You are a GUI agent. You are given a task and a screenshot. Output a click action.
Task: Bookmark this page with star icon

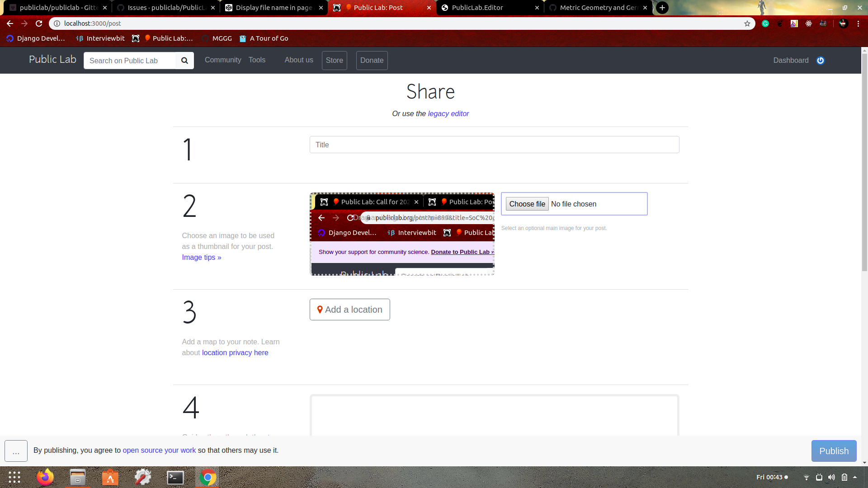pos(747,23)
